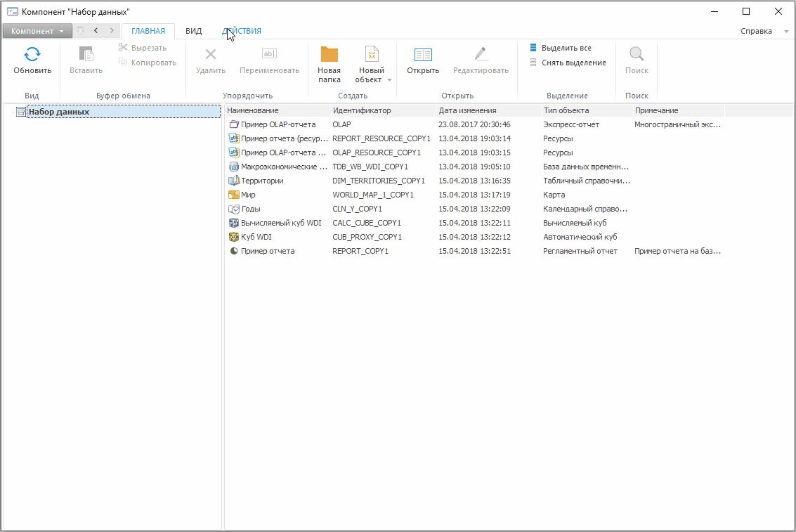Click the Макроэкономические database icon
This screenshot has height=532, width=796.
pos(233,167)
